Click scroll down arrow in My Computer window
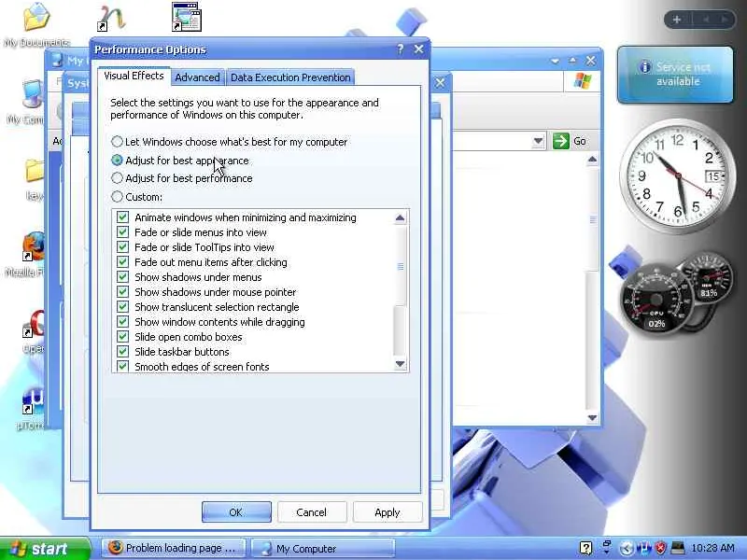 pos(592,417)
